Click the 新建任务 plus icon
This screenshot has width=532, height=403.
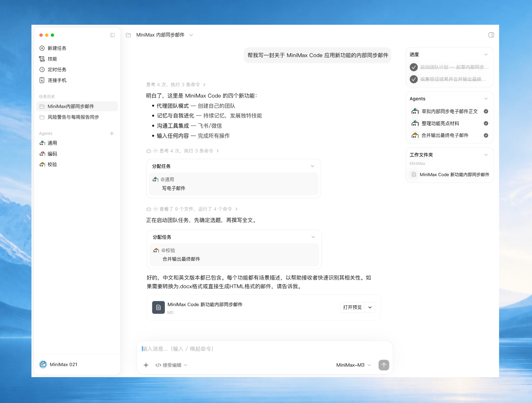click(x=42, y=48)
